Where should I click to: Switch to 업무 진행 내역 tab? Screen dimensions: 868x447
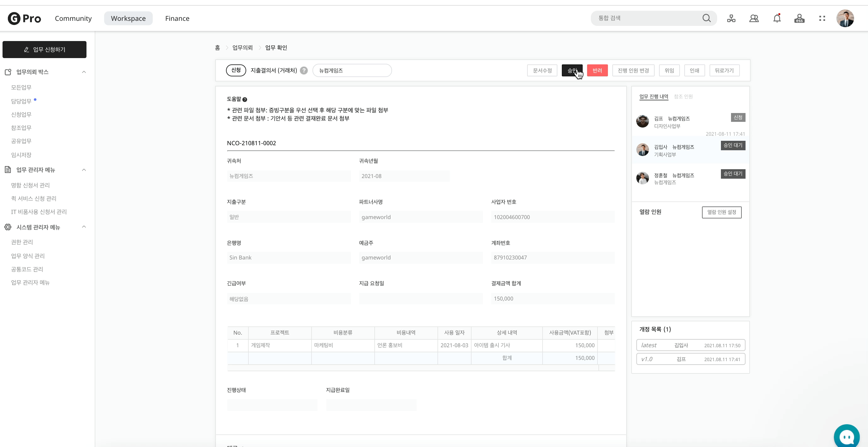[x=654, y=96]
